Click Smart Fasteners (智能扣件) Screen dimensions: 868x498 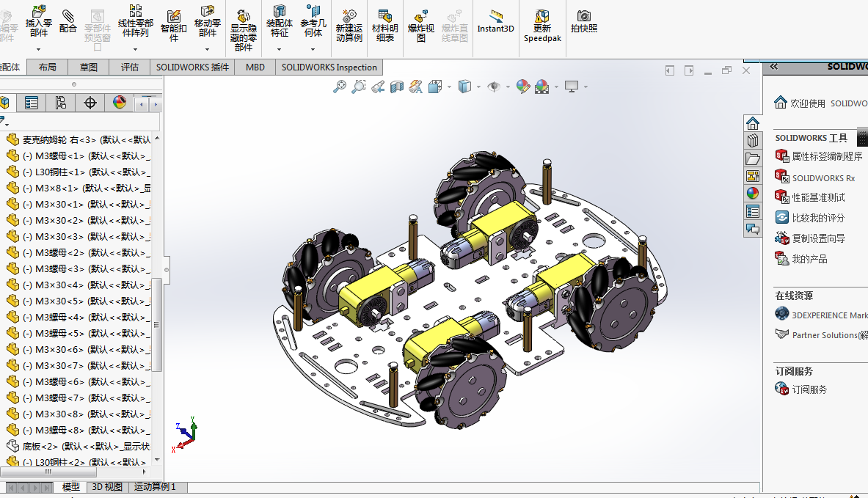174,25
